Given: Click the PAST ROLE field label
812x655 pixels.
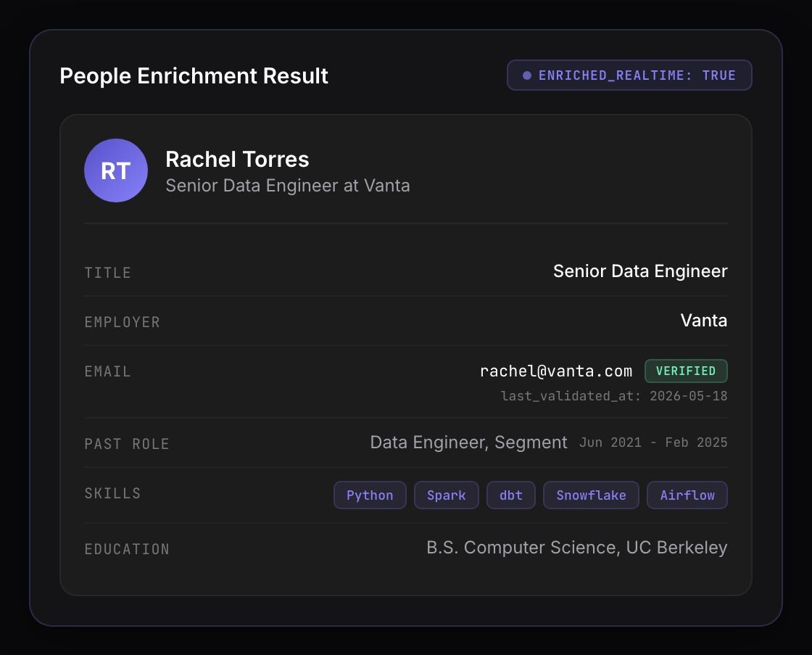Looking at the screenshot, I should point(127,444).
